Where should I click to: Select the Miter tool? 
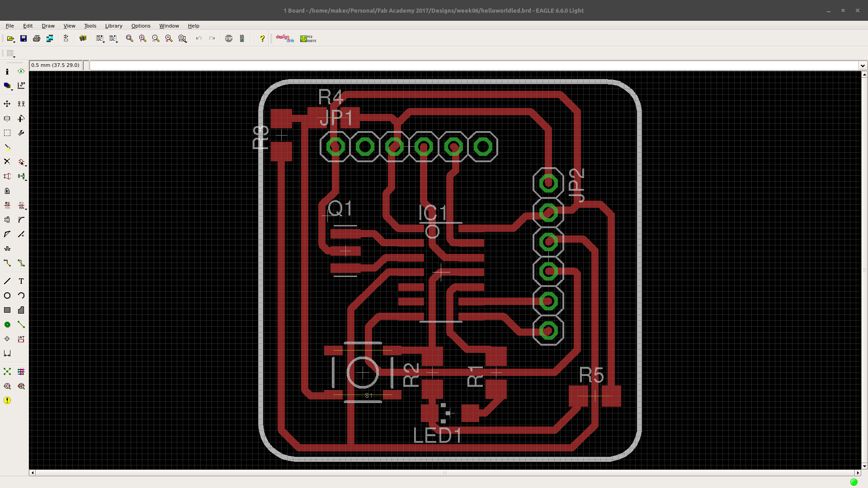pos(21,220)
